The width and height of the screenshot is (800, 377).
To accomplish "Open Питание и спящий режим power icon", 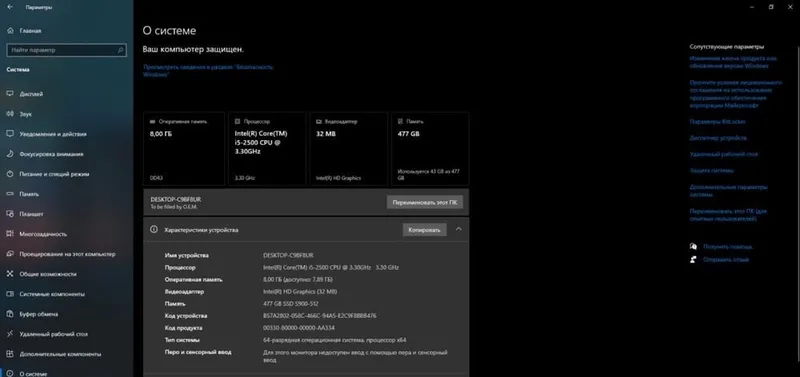I will pyautogui.click(x=10, y=174).
